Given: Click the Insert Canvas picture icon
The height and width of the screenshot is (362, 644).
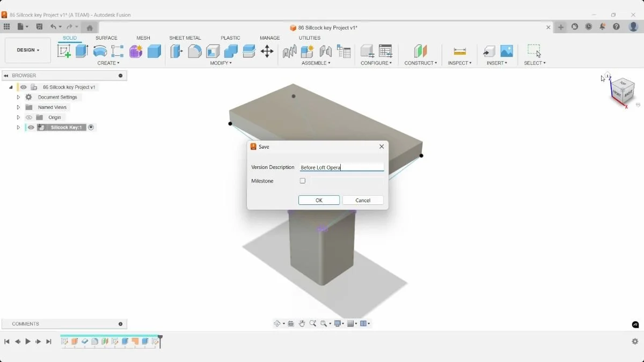Looking at the screenshot, I should [x=507, y=51].
